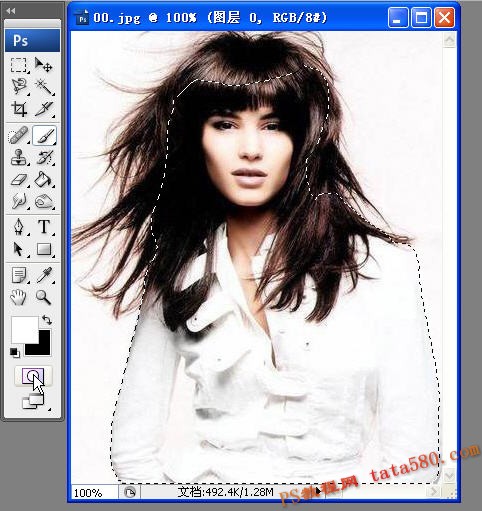
Task: Select the Move tool
Action: [x=44, y=65]
